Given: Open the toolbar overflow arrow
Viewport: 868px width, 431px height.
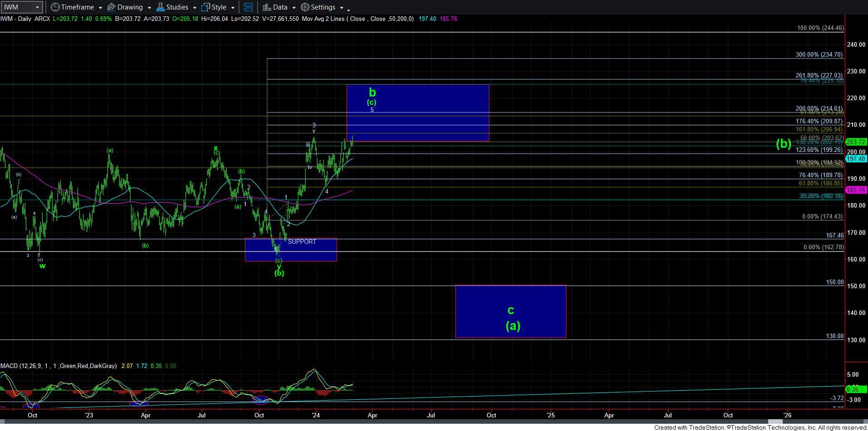Looking at the screenshot, I should coord(348,10).
